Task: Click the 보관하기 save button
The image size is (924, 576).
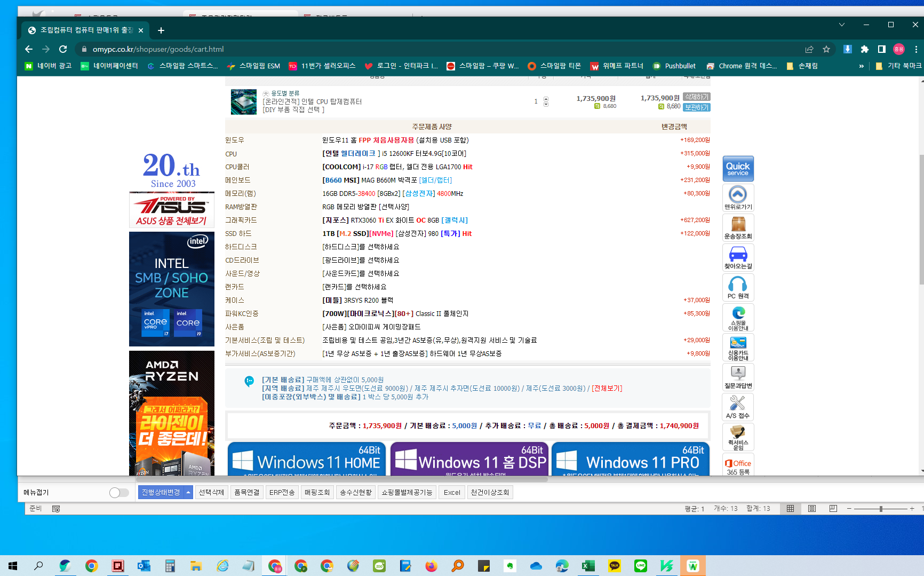Action: tap(697, 107)
